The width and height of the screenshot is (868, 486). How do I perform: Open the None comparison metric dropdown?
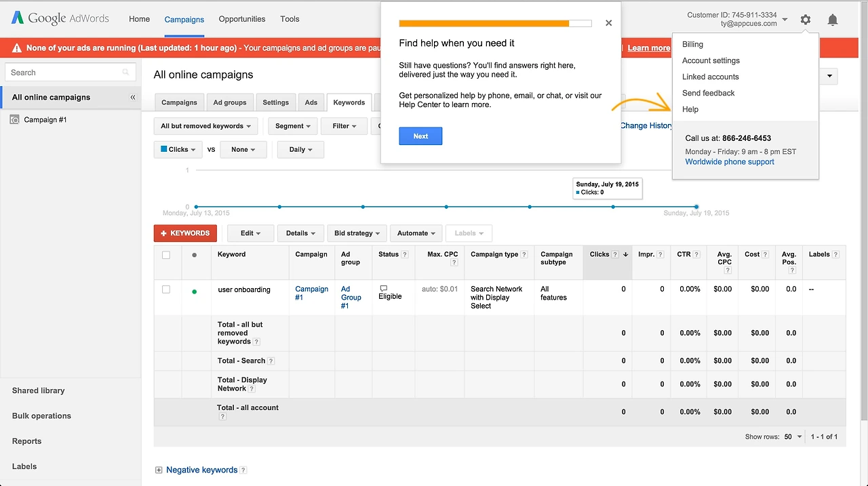click(243, 150)
